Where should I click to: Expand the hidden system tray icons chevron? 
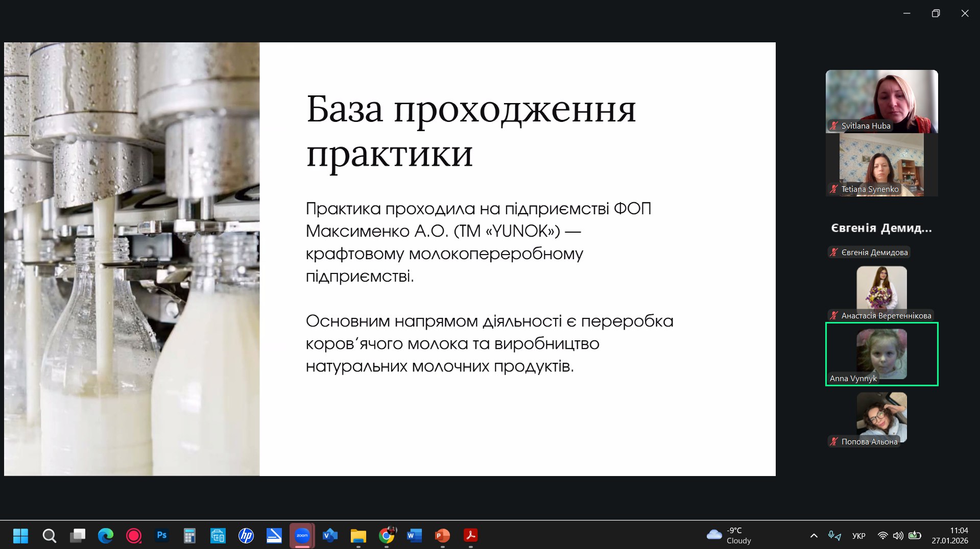coord(814,535)
